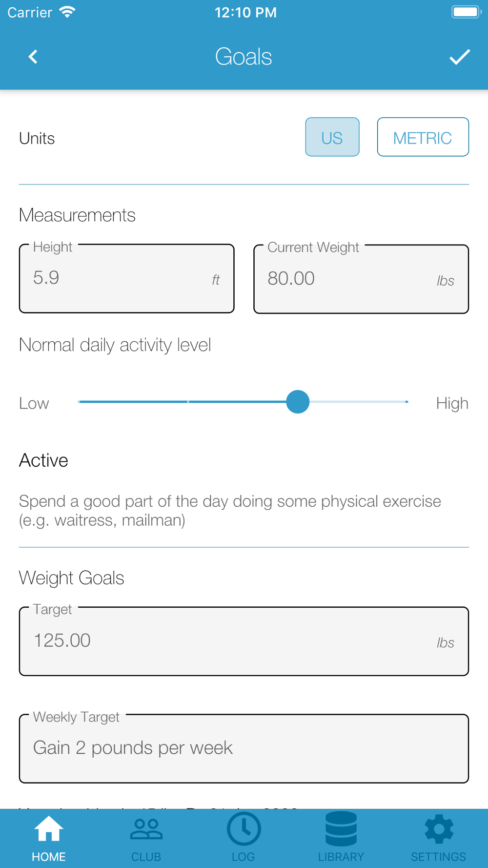Edit the Current Weight field

(361, 279)
